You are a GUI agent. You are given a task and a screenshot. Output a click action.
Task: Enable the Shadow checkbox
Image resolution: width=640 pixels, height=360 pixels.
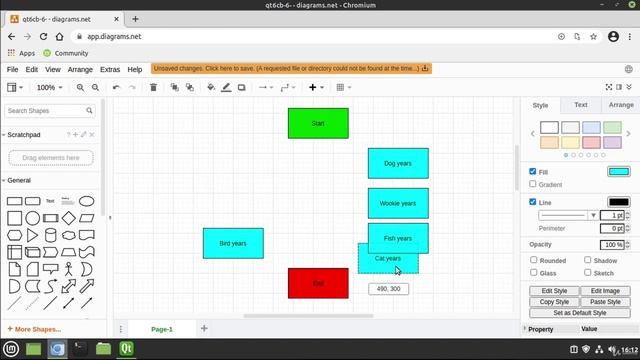pos(587,260)
